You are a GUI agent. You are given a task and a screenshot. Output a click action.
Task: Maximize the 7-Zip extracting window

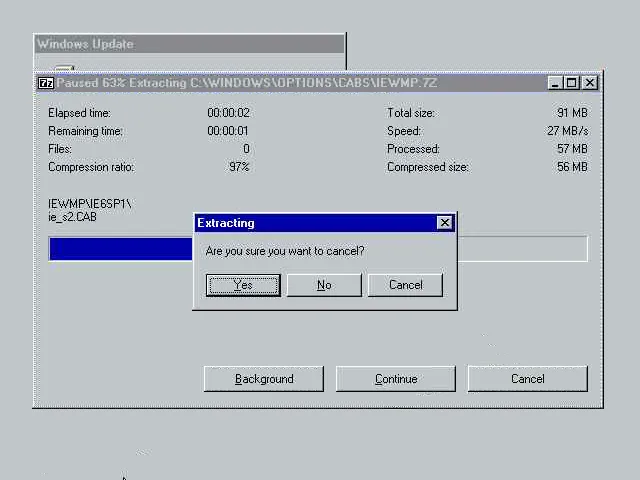coord(571,83)
